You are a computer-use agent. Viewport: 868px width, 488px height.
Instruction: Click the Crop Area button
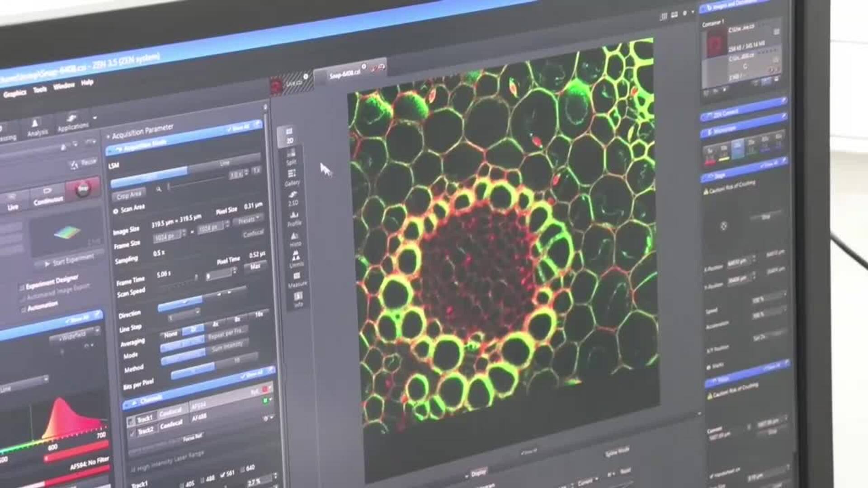(x=129, y=195)
